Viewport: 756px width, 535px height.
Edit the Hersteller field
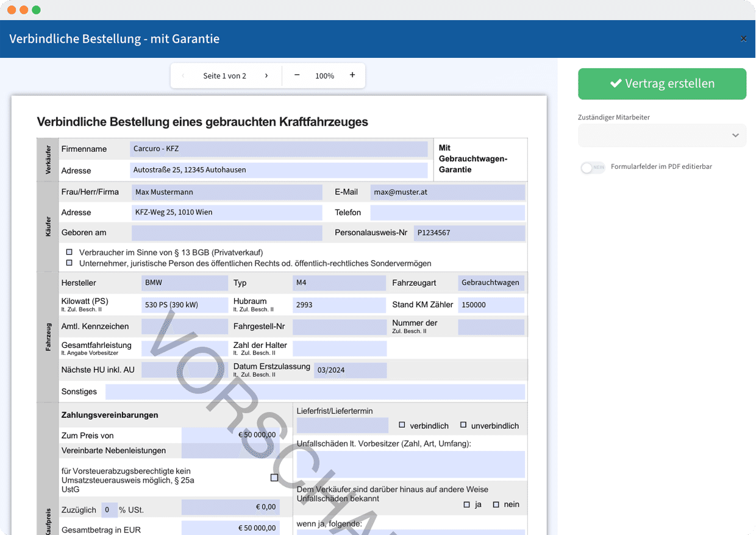coord(185,283)
